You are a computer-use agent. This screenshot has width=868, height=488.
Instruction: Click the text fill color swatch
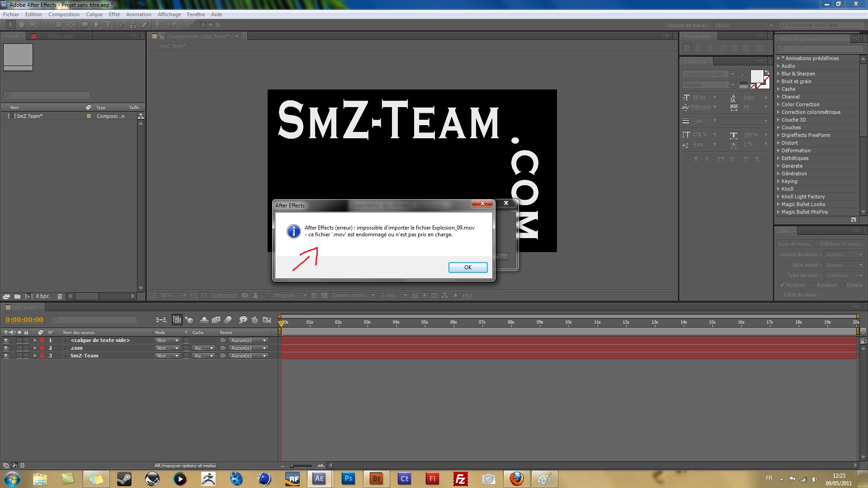(x=757, y=76)
